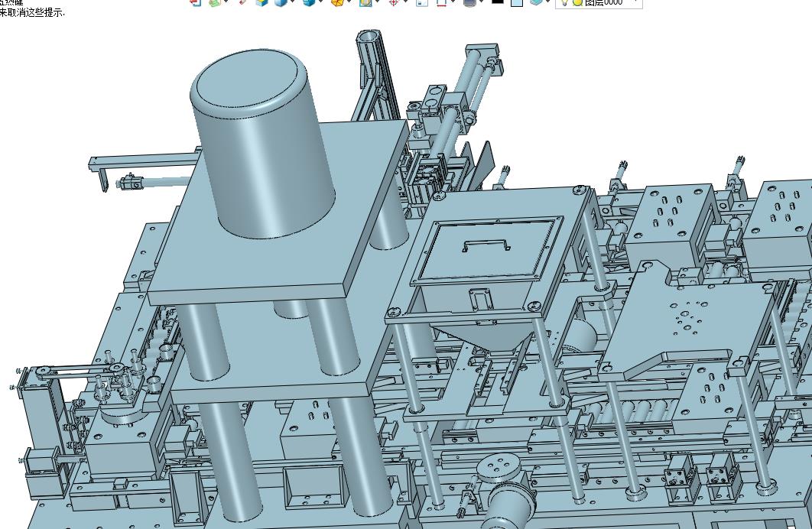Click the gray cylinder toolbar icon
Image resolution: width=812 pixels, height=529 pixels.
(x=469, y=2)
